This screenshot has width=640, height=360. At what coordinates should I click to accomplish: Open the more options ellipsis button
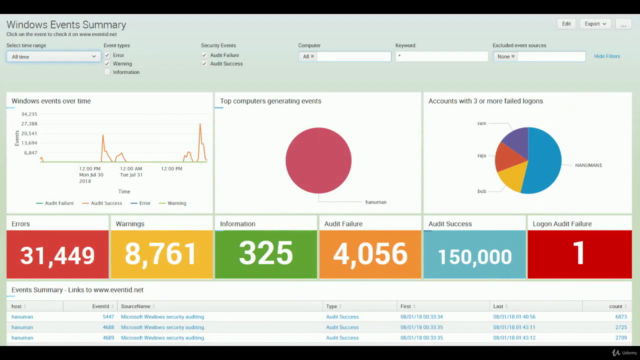(x=623, y=24)
